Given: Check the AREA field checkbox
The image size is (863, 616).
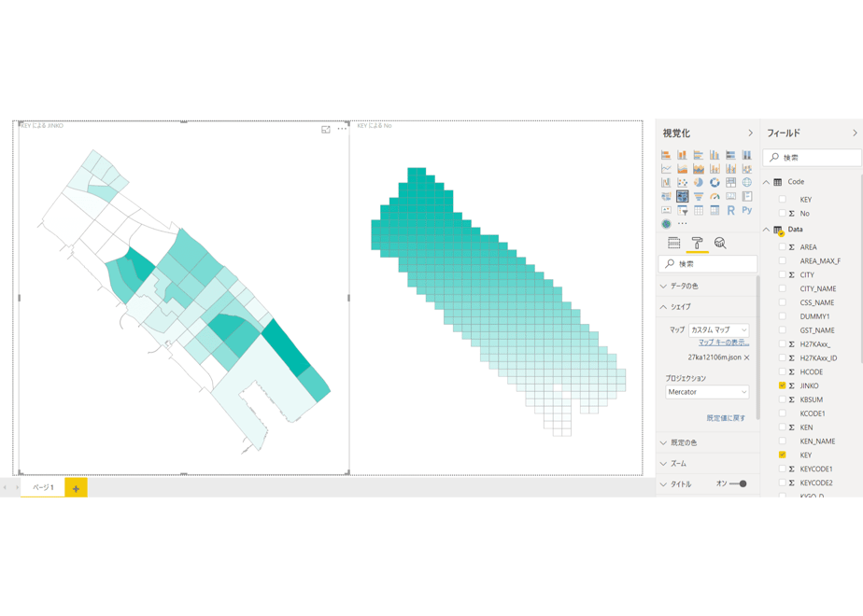Looking at the screenshot, I should 782,247.
